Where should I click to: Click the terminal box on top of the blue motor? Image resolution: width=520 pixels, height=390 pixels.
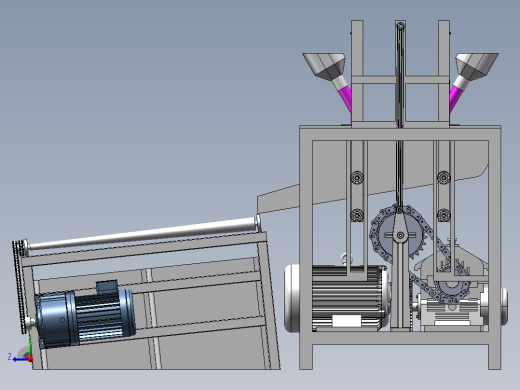pyautogui.click(x=107, y=287)
